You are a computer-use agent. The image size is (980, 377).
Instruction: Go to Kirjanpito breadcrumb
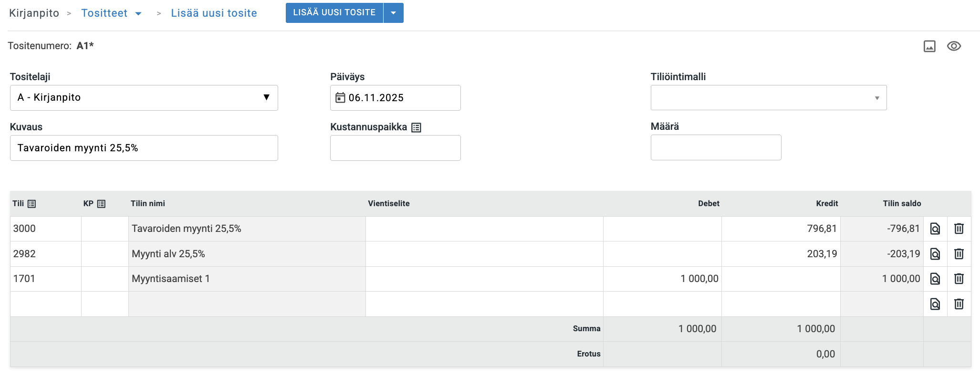pos(34,13)
